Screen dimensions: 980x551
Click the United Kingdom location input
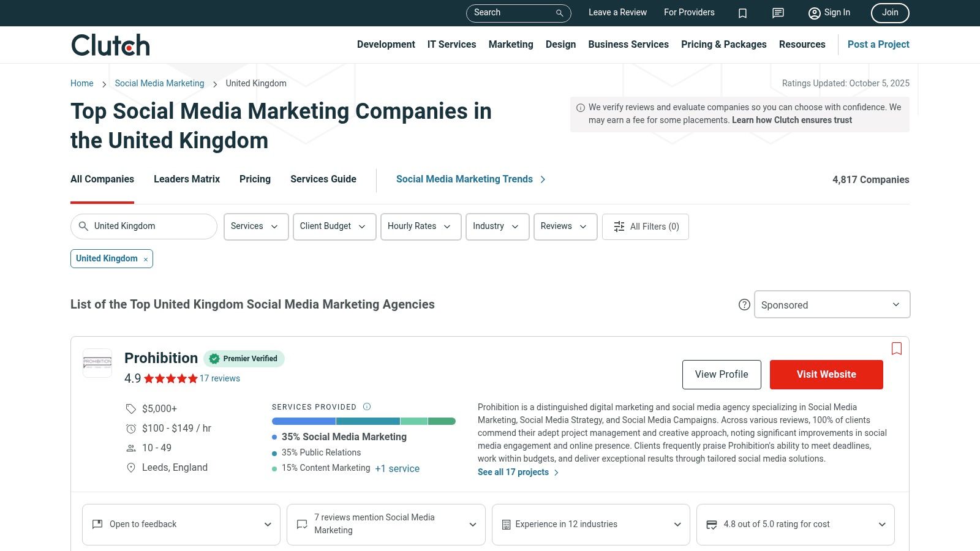150,227
